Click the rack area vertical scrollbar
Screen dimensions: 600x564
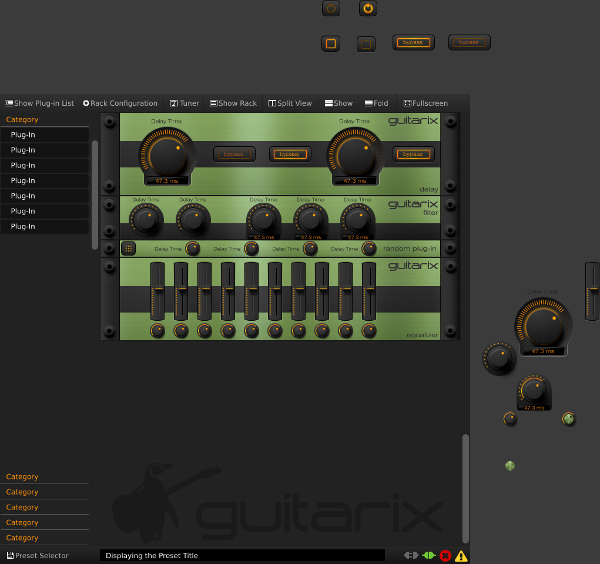465,489
